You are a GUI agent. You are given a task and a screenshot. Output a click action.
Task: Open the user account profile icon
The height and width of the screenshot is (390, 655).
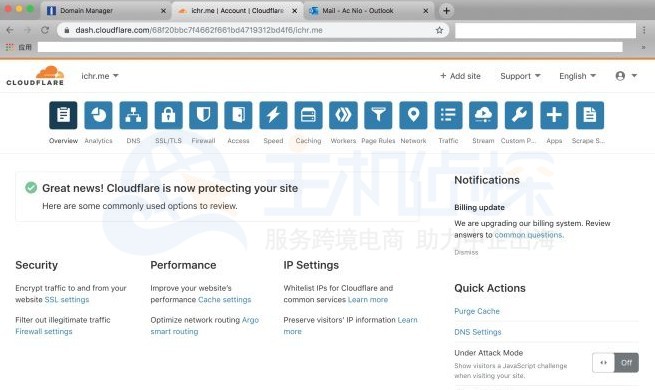tap(620, 76)
